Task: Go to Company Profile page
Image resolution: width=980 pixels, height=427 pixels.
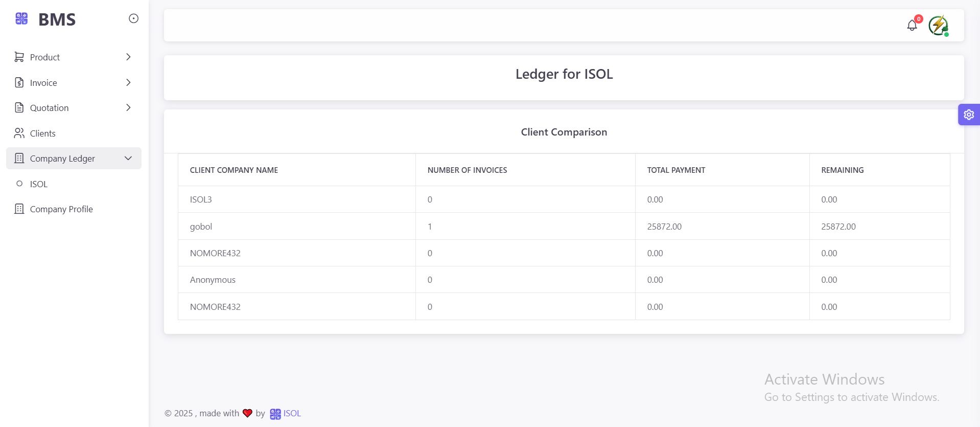Action: (x=61, y=209)
